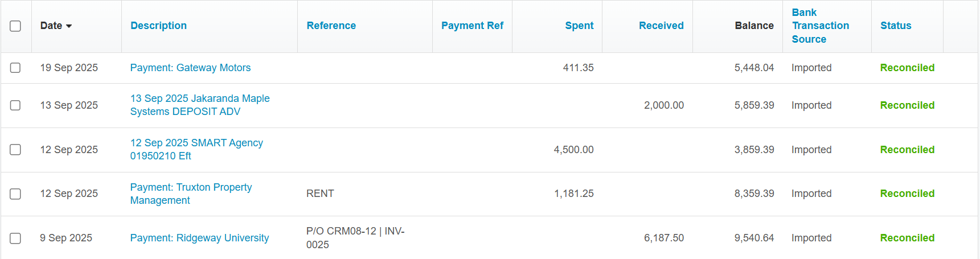Screen dimensions: 980x259
Task: Select the Ridgeway University row checkbox
Action: coord(15,238)
